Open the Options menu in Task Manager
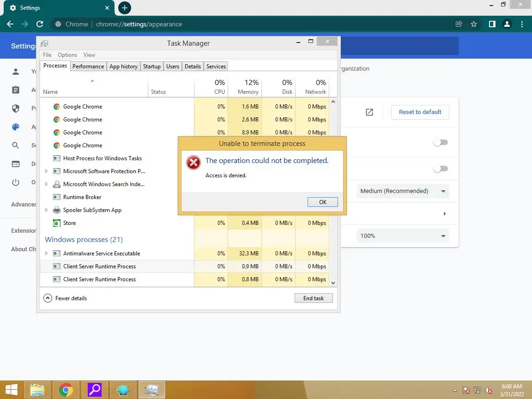532x399 pixels. (x=67, y=55)
